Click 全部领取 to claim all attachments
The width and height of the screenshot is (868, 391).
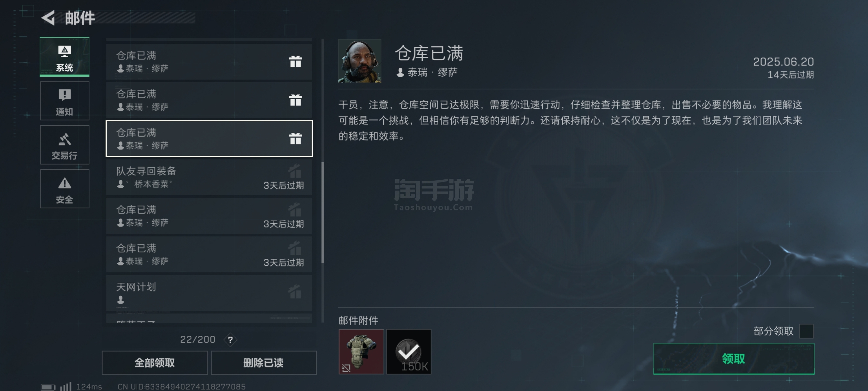coord(155,363)
